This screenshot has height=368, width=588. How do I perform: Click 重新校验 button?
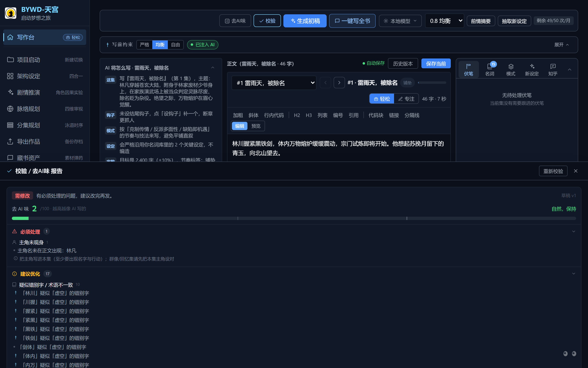[x=553, y=171]
